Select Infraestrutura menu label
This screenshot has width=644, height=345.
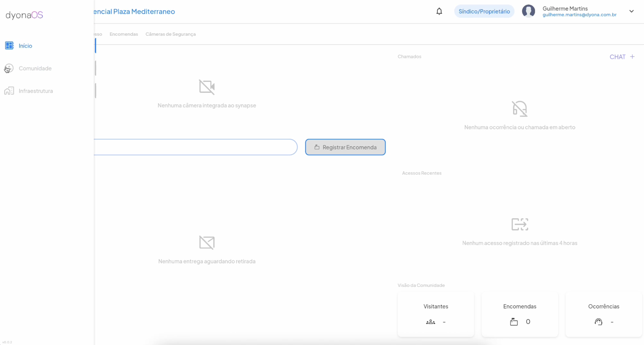point(36,91)
